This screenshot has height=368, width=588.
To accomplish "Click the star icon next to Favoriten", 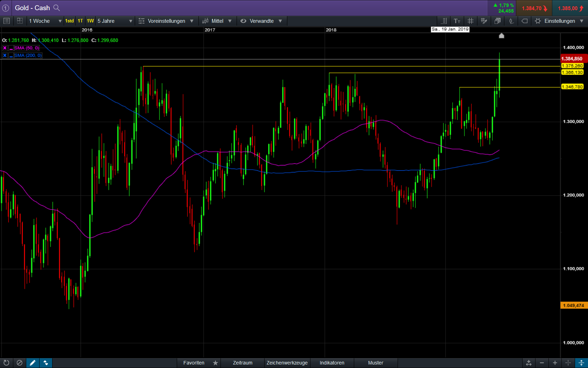I will [216, 363].
